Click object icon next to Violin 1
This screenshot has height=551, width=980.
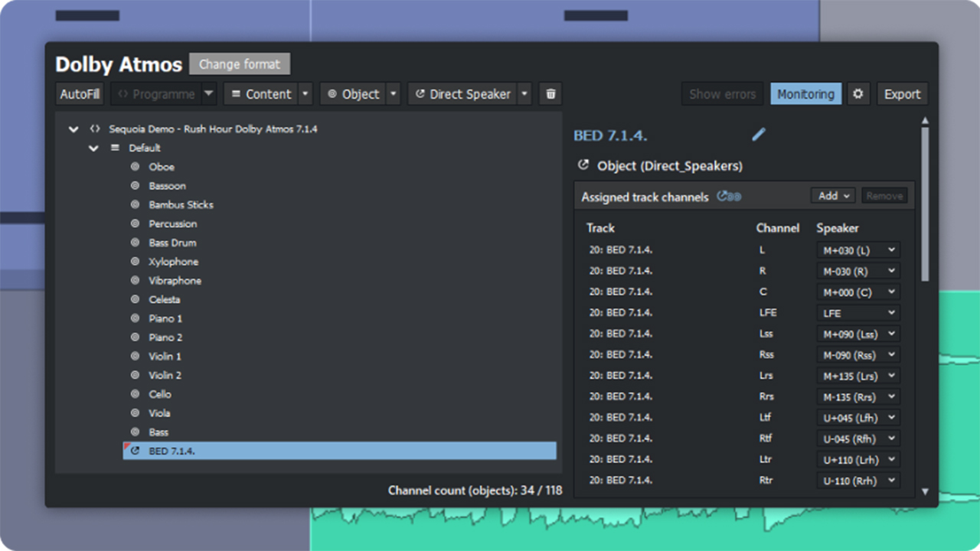coord(136,356)
